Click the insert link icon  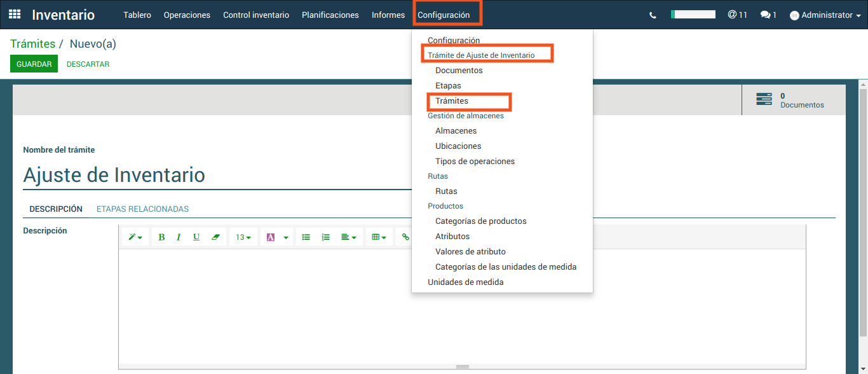tap(405, 237)
